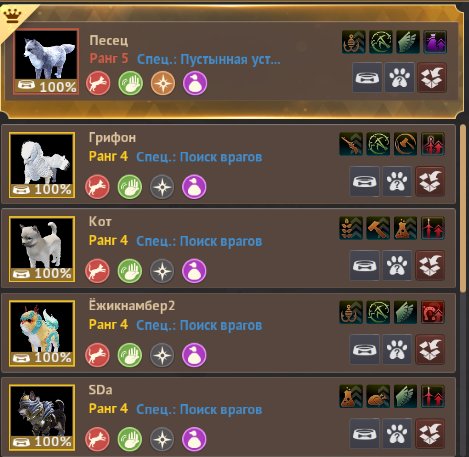
Task: Click the feed bowl icon for SDa
Action: click(x=364, y=434)
